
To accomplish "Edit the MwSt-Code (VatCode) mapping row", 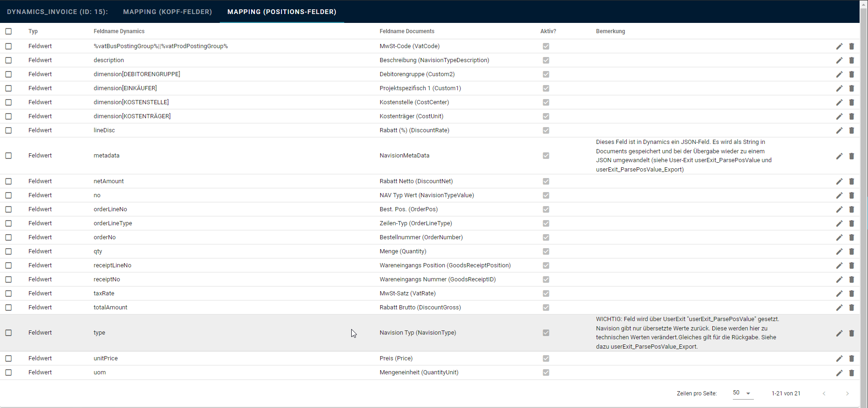I will (839, 46).
